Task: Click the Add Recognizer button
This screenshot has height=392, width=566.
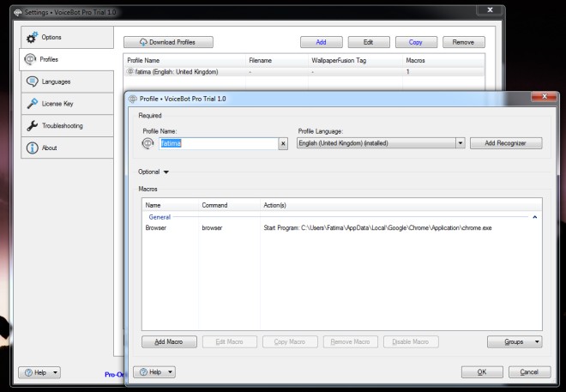Action: [x=506, y=143]
